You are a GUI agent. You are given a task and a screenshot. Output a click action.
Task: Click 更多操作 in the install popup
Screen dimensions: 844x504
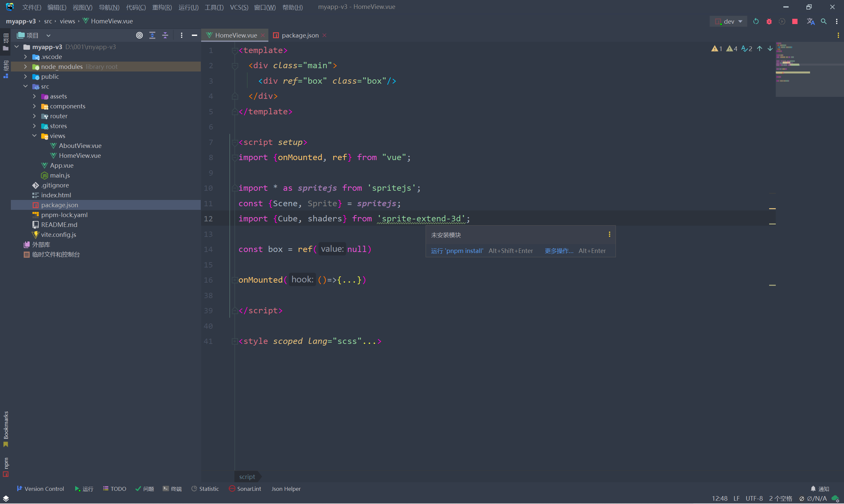tap(559, 251)
